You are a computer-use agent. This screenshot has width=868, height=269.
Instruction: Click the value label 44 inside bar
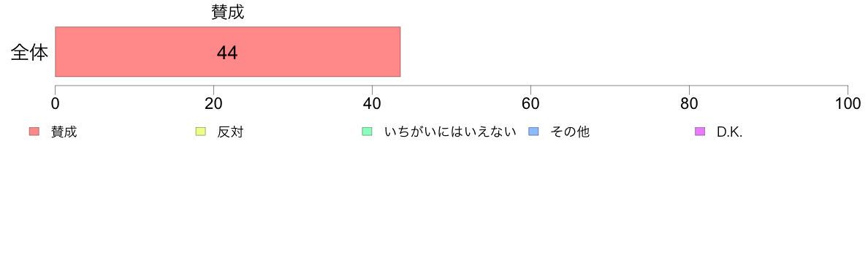pyautogui.click(x=227, y=53)
